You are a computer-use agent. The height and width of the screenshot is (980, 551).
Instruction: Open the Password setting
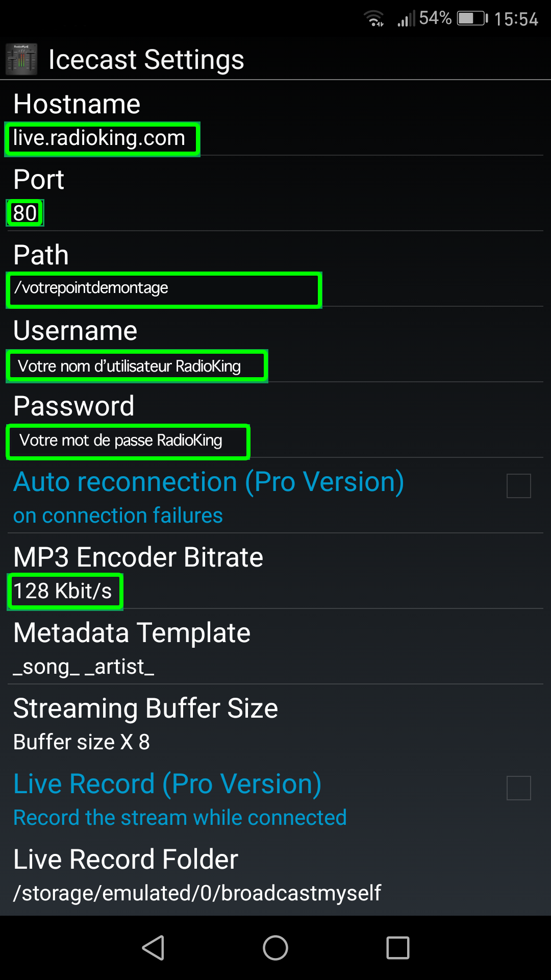pyautogui.click(x=275, y=420)
